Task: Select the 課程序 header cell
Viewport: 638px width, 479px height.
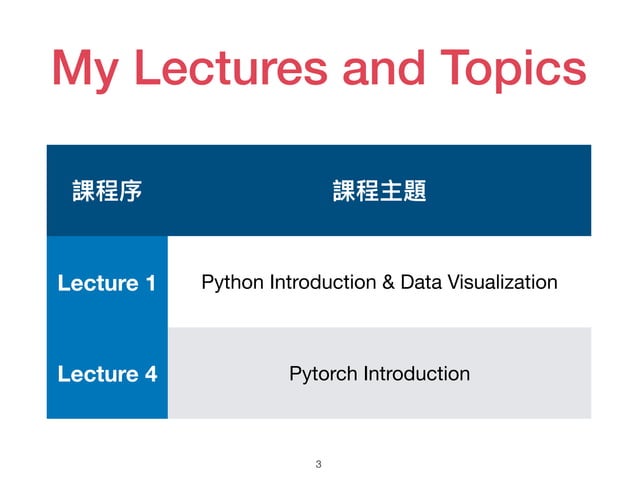Action: (x=107, y=190)
